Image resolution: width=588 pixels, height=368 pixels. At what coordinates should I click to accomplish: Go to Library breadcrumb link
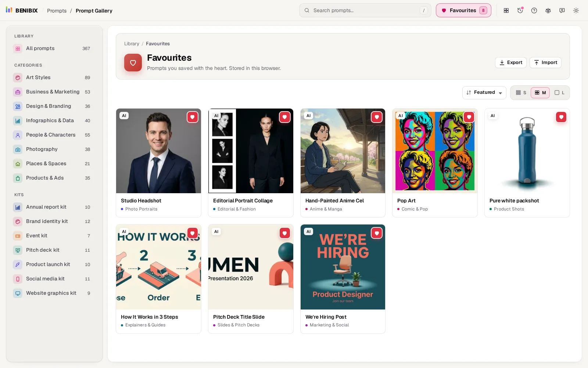(x=132, y=44)
